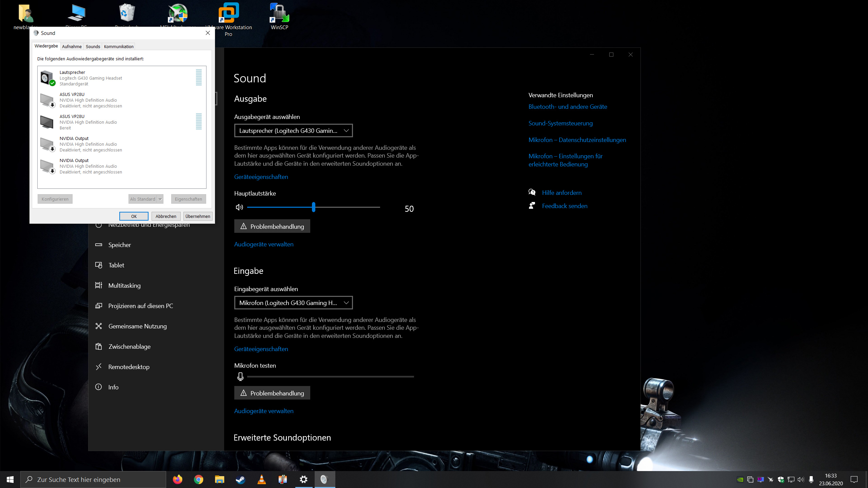Switch to the Kommunikation tab

pyautogui.click(x=119, y=46)
